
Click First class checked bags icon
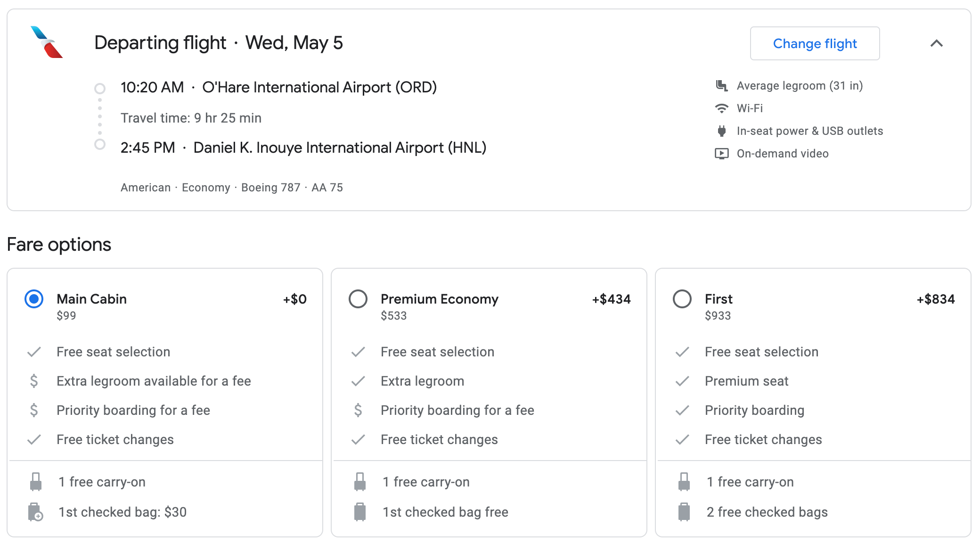(684, 512)
